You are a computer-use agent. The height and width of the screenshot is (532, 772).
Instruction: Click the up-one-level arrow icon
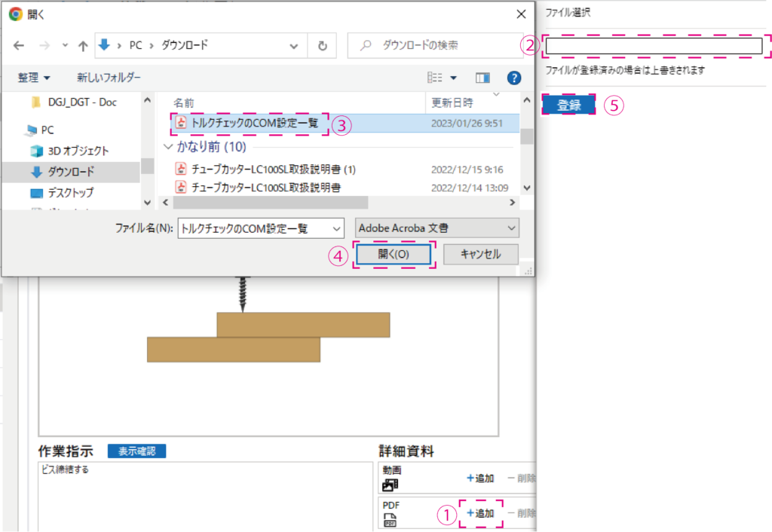[83, 45]
